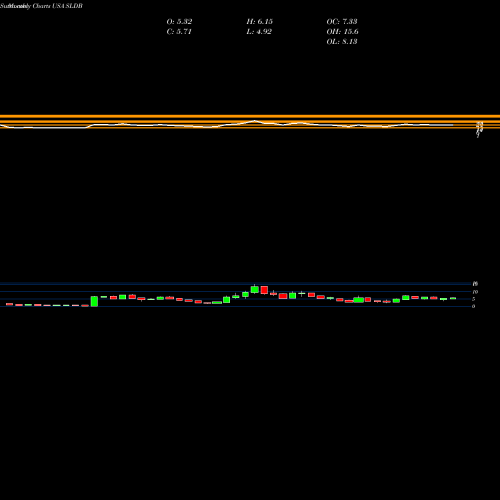Click the large red candle right after the peak

[264, 290]
